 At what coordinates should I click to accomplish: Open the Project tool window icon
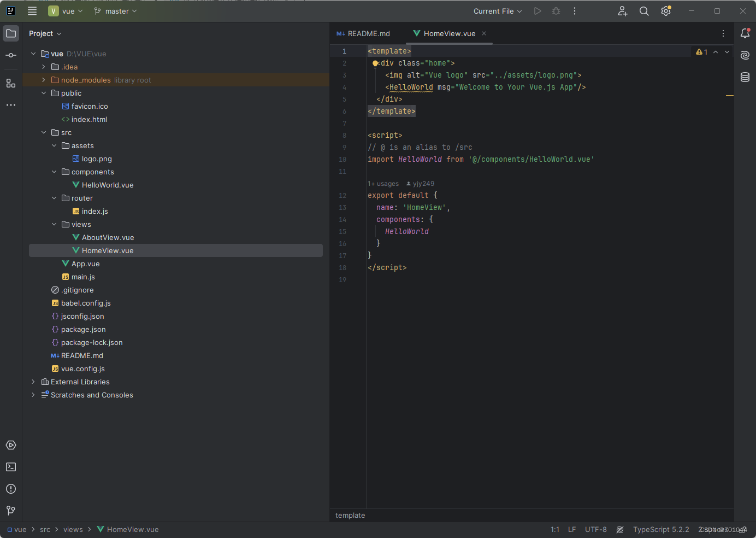pos(11,33)
